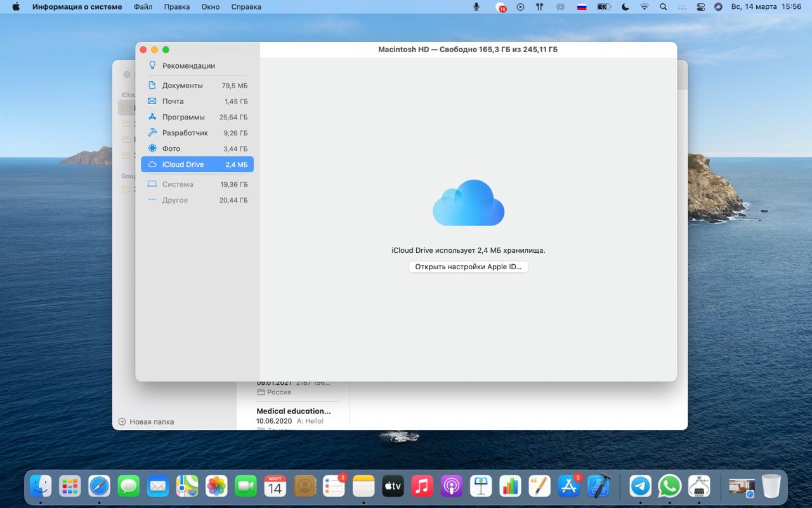
Task: Open Photos from Dock
Action: click(x=217, y=486)
